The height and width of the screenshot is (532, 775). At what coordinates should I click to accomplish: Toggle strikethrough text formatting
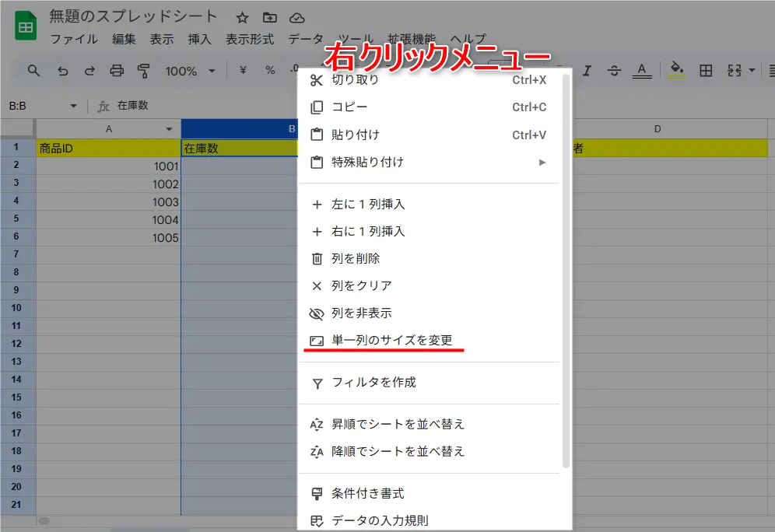(614, 71)
